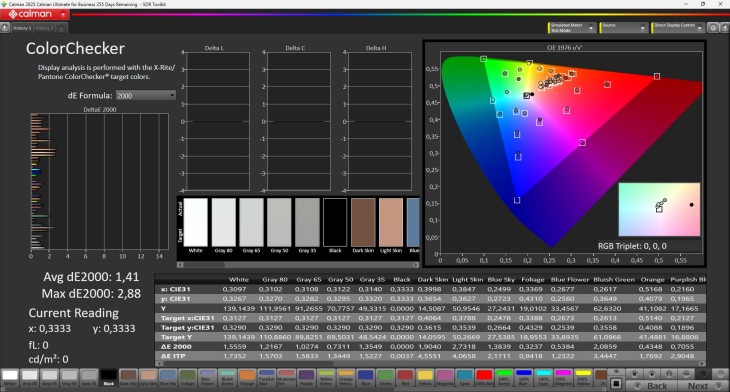Viewport: 730px width, 392px height.
Task: Select the Black color button in bottom strip
Action: pos(108,378)
